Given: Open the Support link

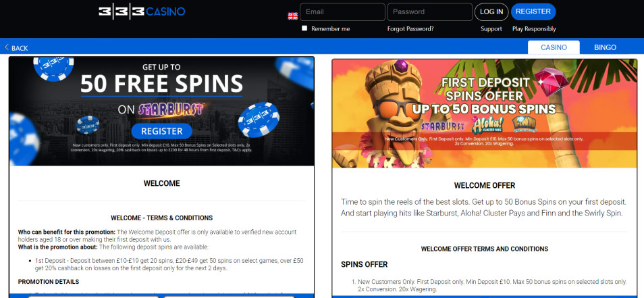Looking at the screenshot, I should (x=491, y=29).
